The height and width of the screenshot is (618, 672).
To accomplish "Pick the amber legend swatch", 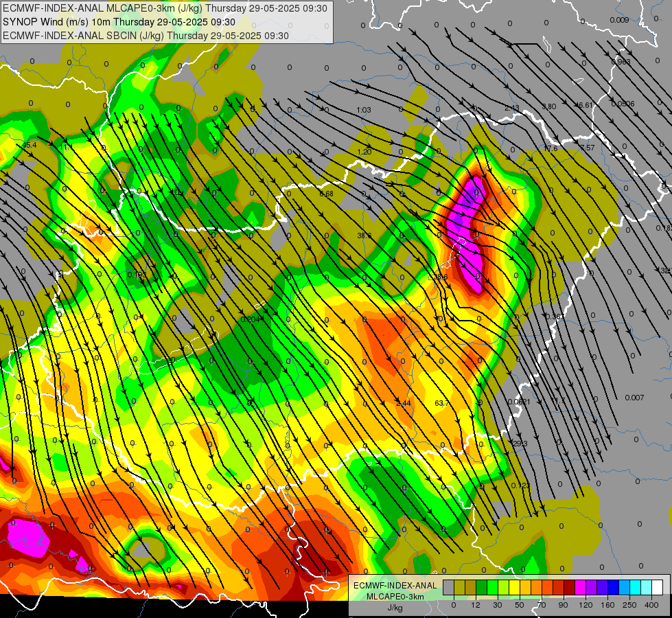I will point(526,587).
